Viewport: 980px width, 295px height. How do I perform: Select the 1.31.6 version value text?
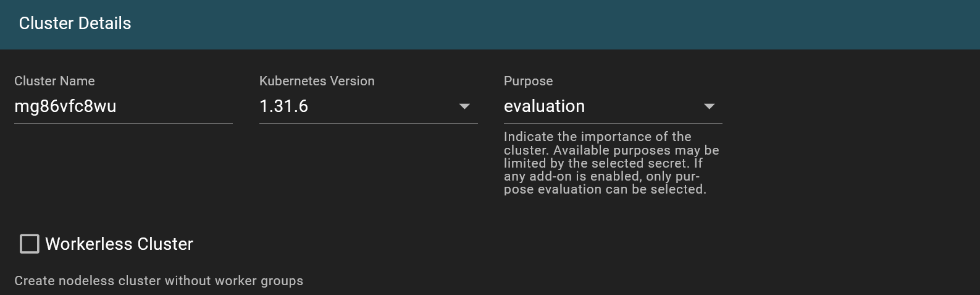click(x=284, y=106)
